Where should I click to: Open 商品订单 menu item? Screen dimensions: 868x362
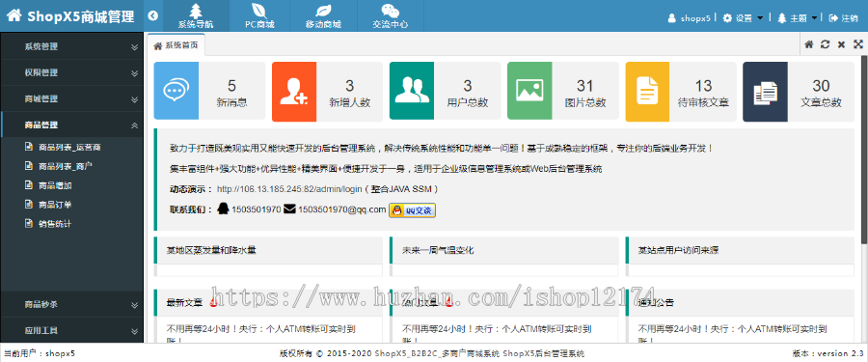pyautogui.click(x=49, y=205)
